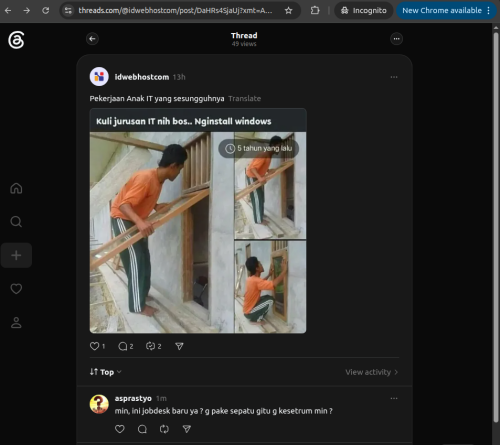This screenshot has height=445, width=500.
Task: Click the browser back button
Action: click(x=8, y=11)
